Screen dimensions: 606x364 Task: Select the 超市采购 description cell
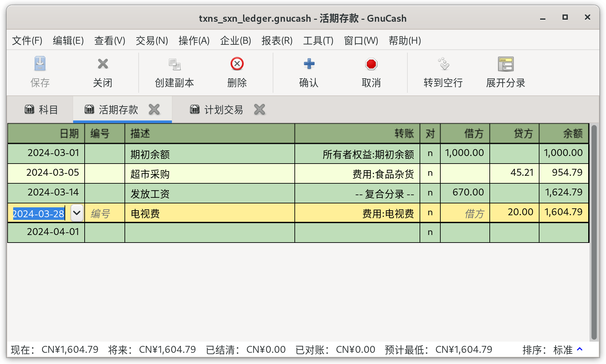click(x=210, y=173)
